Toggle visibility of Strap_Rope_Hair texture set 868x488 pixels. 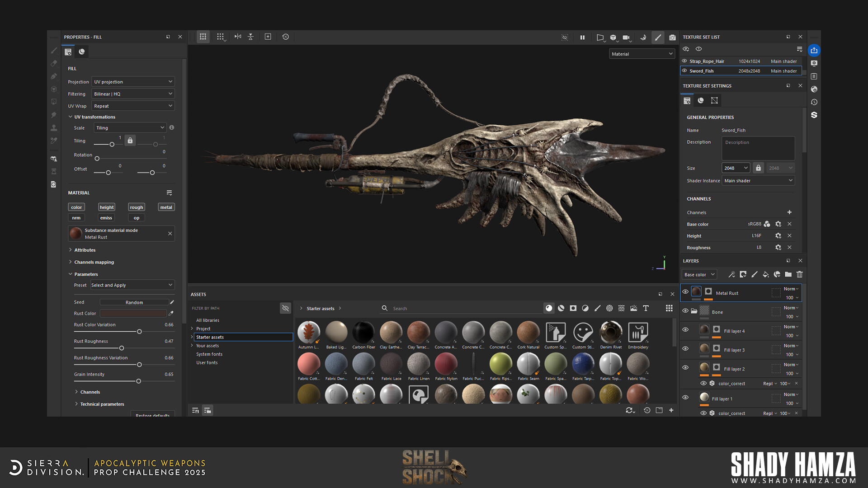point(684,61)
